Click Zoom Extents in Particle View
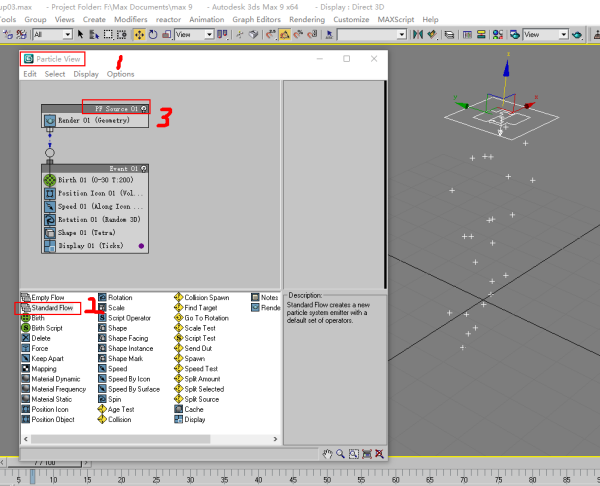600x486 pixels. click(x=367, y=454)
